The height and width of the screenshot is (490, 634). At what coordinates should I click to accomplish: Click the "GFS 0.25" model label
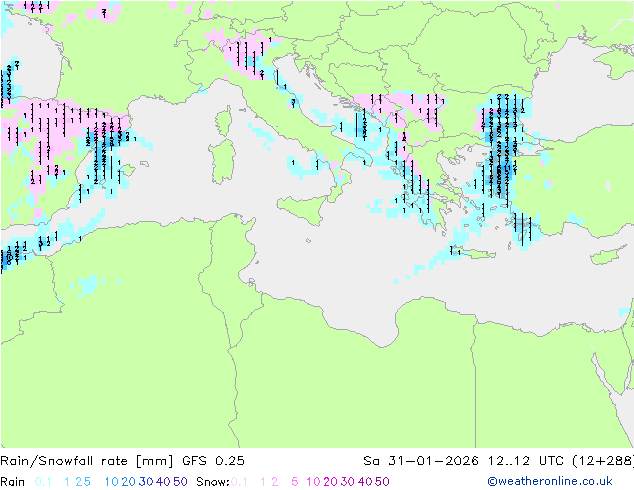pos(213,461)
